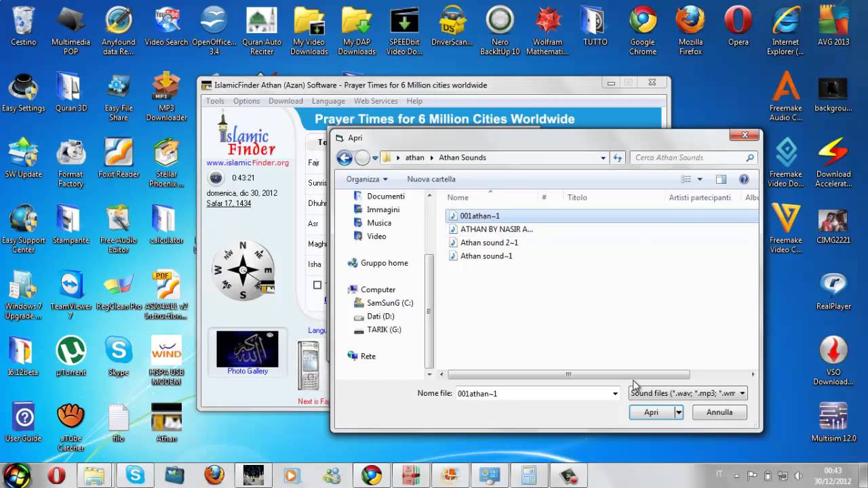Open SamSunG (C:) drive
Viewport: 868px width, 488px height.
pos(390,303)
